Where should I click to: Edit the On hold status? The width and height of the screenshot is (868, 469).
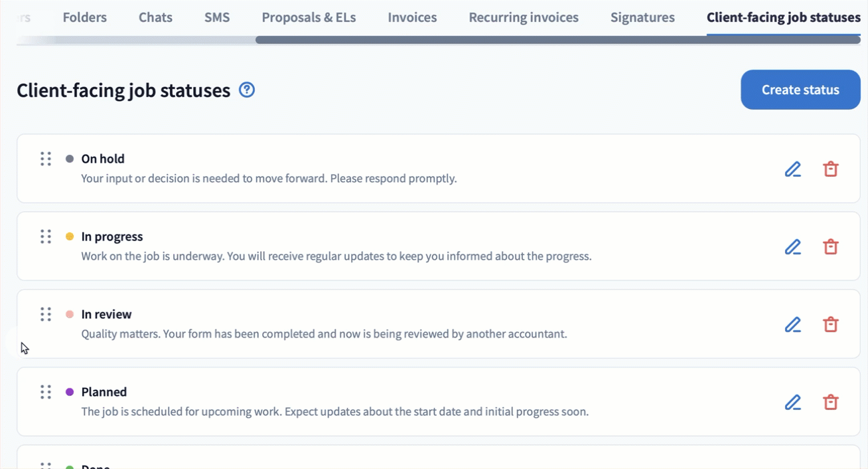pyautogui.click(x=792, y=169)
